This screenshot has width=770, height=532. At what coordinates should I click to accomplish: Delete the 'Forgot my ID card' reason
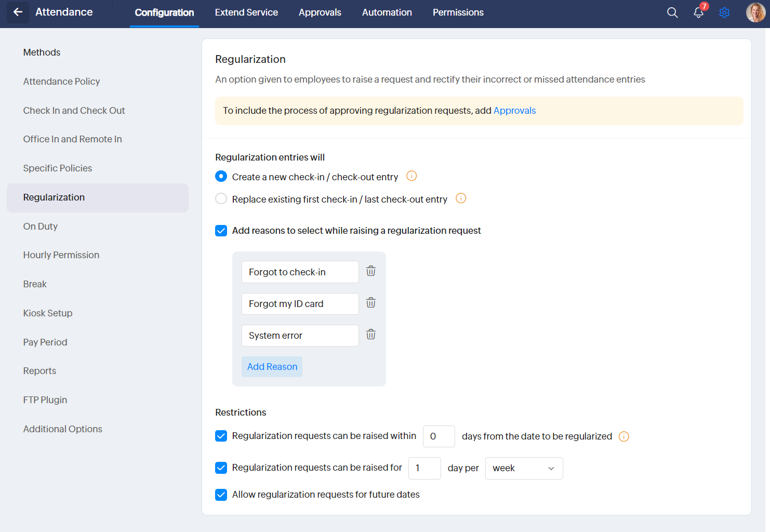(x=371, y=303)
